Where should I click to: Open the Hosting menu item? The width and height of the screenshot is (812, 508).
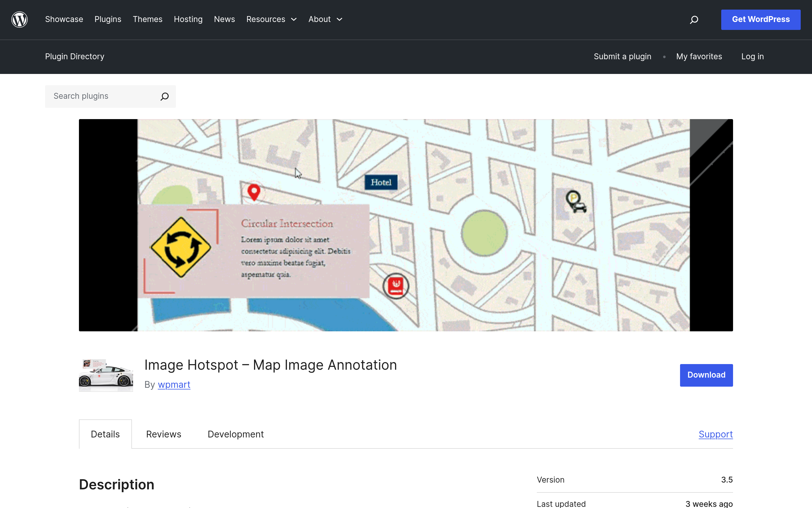pyautogui.click(x=188, y=19)
